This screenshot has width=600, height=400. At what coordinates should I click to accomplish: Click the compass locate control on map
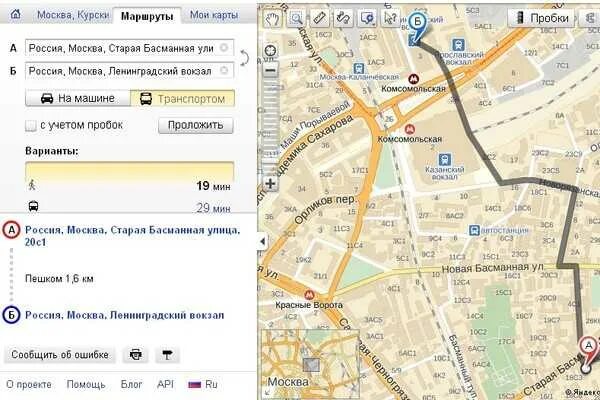coord(271,51)
